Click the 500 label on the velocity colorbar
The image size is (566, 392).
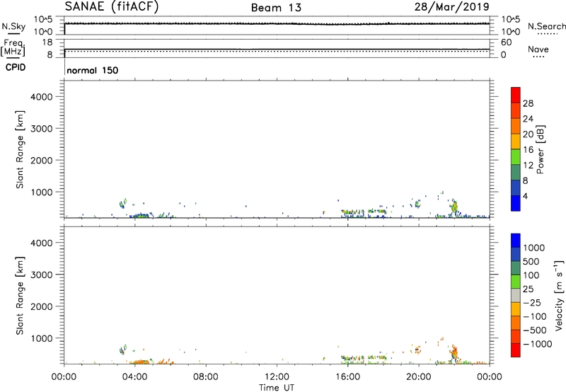click(x=531, y=261)
